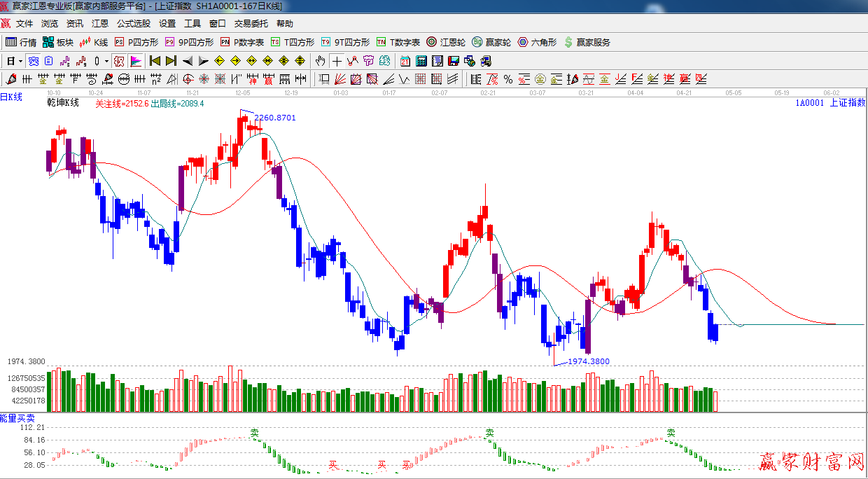Screen dimensions: 868x479
Task: Open the 板块 (Sector) view
Action: click(59, 42)
